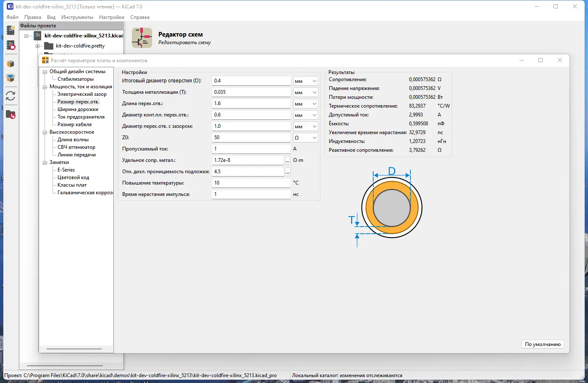Viewport: 588px width, 383px height.
Task: Open the unit dropdown for hole diameter (D)
Action: (305, 81)
